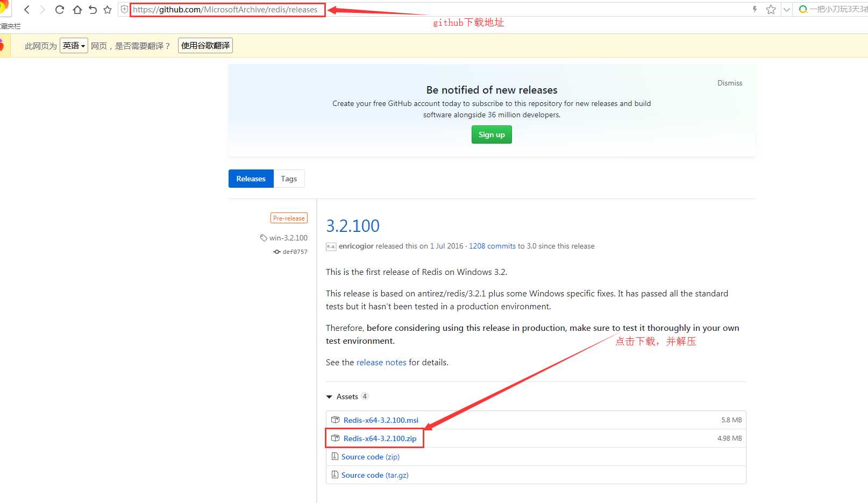
Task: Click the lightning speed-mode icon
Action: (x=755, y=9)
